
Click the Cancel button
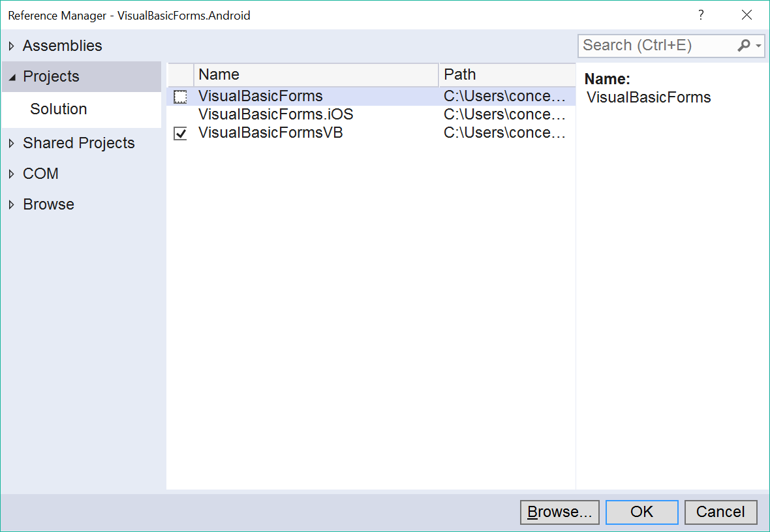pos(720,512)
